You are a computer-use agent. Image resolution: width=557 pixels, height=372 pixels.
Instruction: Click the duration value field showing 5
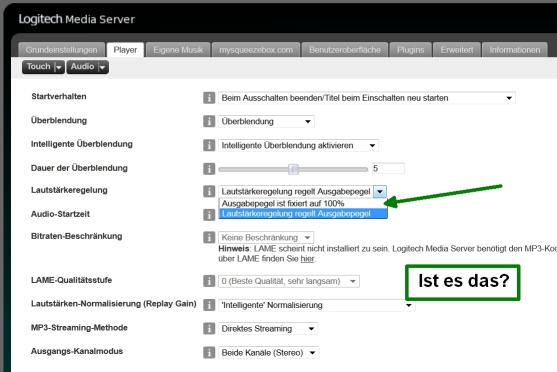[388, 168]
